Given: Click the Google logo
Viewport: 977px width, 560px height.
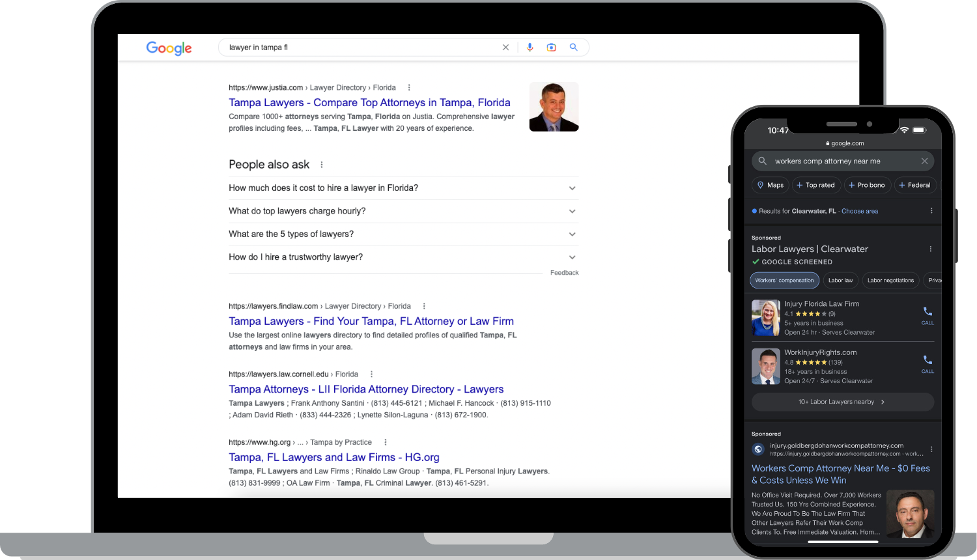Looking at the screenshot, I should point(169,48).
